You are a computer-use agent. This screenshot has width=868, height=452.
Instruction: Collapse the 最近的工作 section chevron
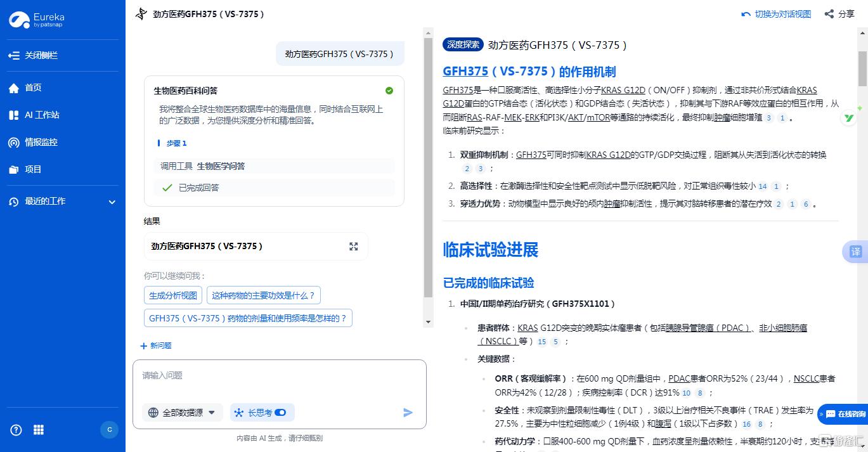point(112,202)
